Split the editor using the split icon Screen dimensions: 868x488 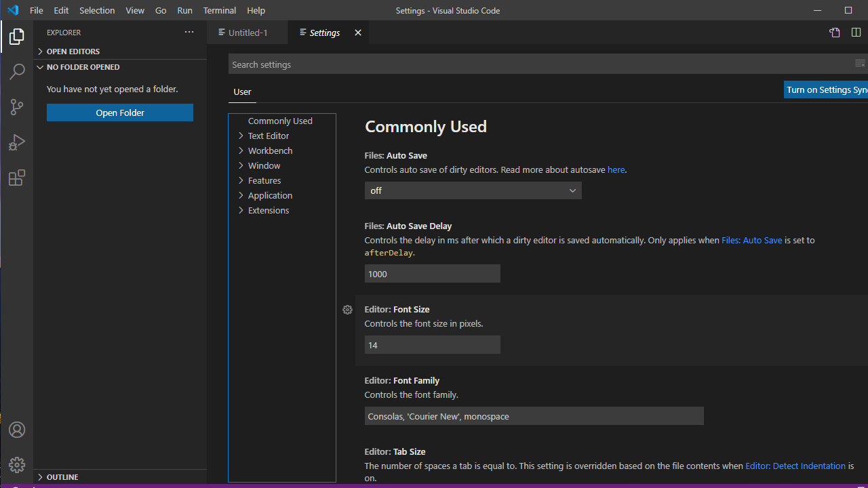(856, 32)
